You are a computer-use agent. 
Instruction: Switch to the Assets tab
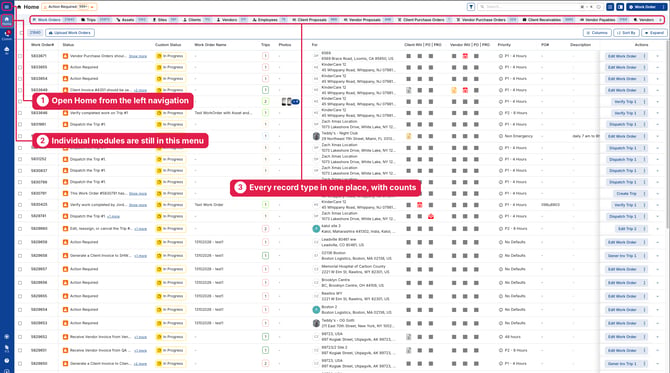(x=132, y=20)
